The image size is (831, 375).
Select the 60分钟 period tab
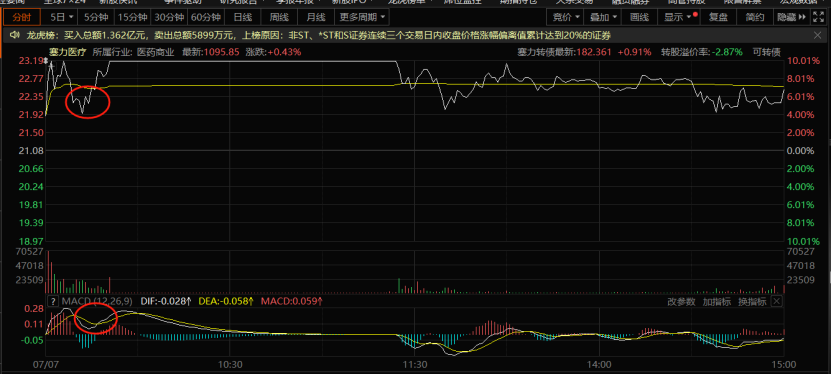pyautogui.click(x=206, y=17)
